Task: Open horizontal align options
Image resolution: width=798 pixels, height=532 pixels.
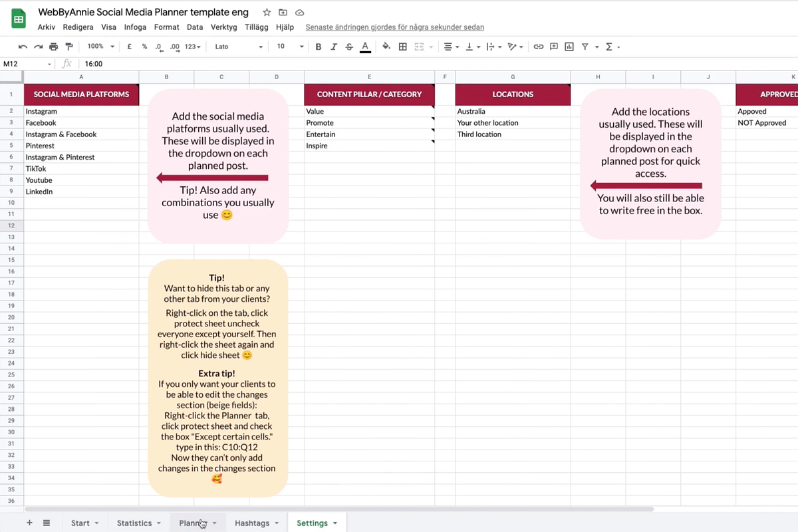Action: pyautogui.click(x=452, y=47)
